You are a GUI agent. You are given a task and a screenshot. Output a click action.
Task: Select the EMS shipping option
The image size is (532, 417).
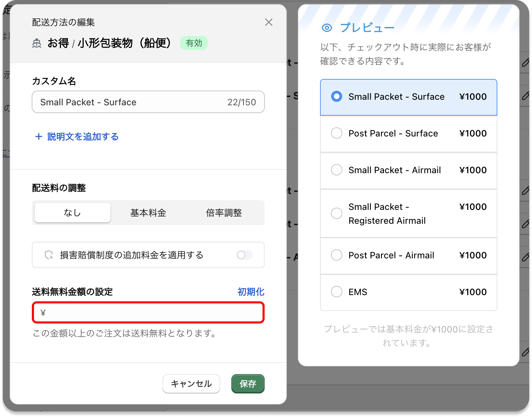336,292
